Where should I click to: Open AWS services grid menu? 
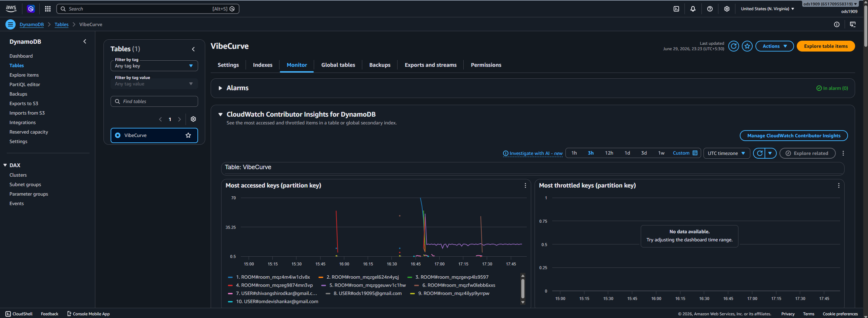[x=48, y=9]
